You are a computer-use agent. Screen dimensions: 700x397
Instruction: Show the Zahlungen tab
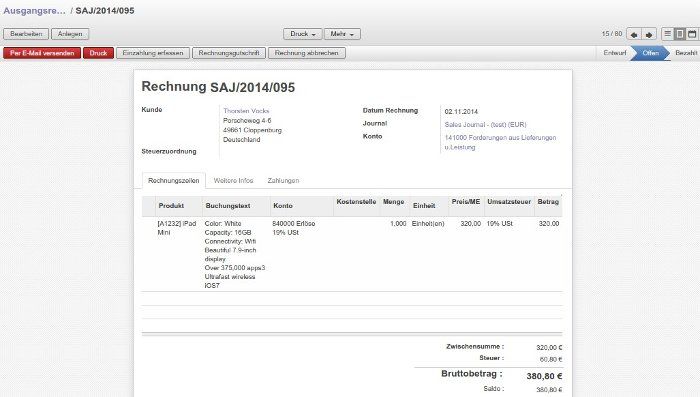(x=283, y=180)
